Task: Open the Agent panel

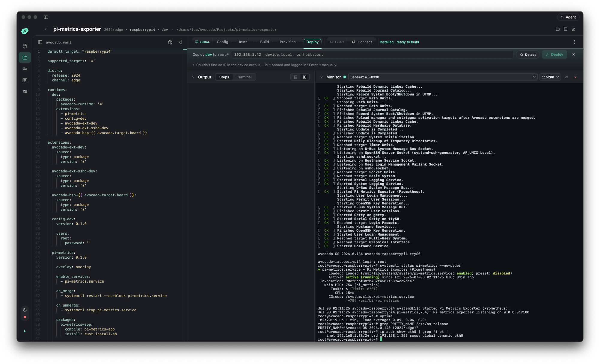Action: pyautogui.click(x=568, y=17)
